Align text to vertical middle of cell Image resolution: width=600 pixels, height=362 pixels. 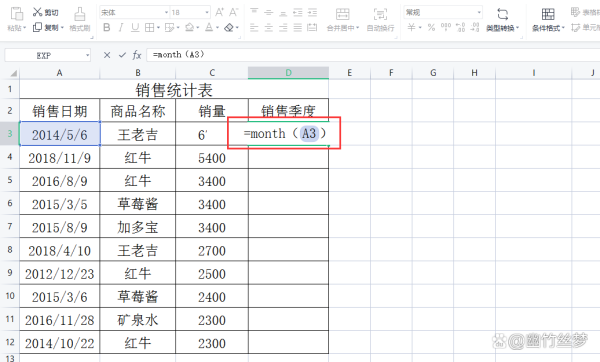(x=269, y=12)
